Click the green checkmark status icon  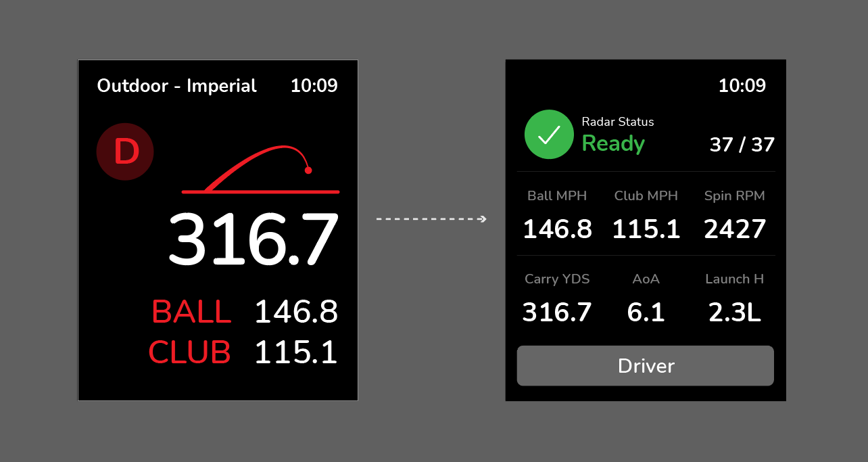click(x=549, y=135)
